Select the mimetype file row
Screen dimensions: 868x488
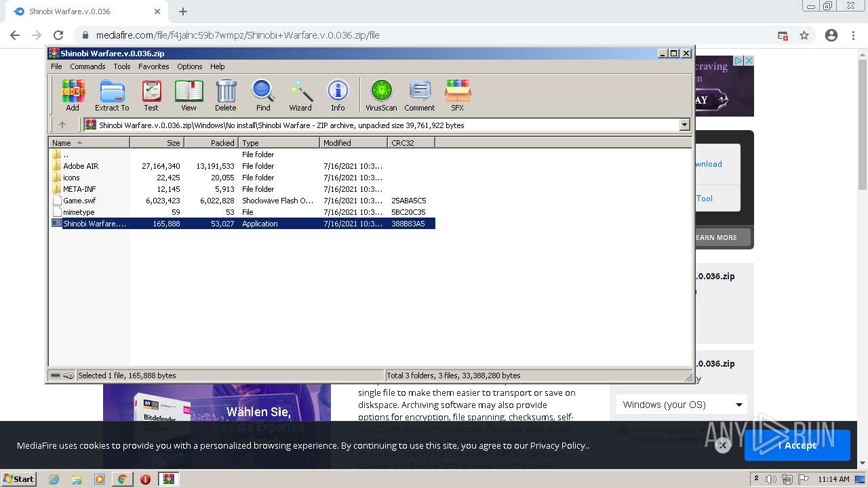(243, 212)
